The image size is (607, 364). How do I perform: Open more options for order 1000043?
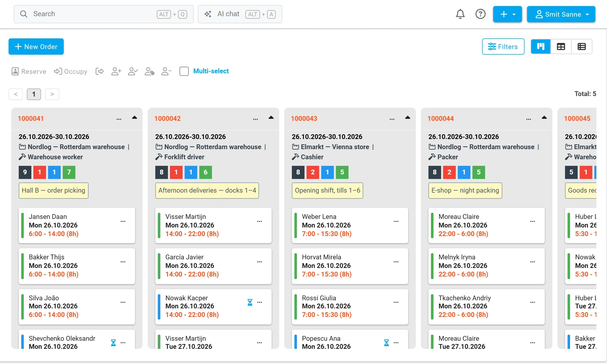point(392,119)
